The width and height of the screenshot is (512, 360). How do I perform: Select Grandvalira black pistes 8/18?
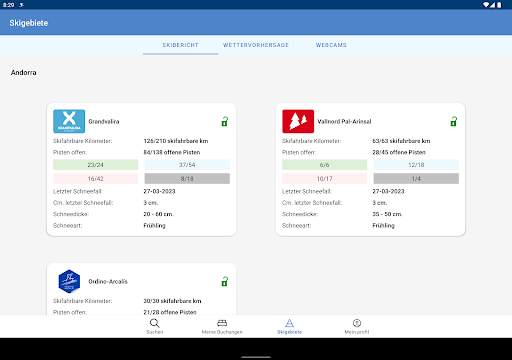pyautogui.click(x=187, y=179)
